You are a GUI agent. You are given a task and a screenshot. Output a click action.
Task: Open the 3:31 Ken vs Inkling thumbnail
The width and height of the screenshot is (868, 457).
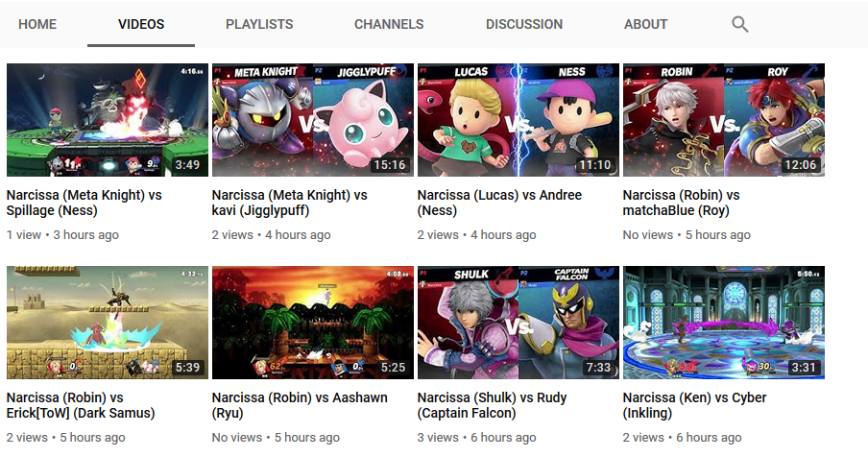[724, 323]
